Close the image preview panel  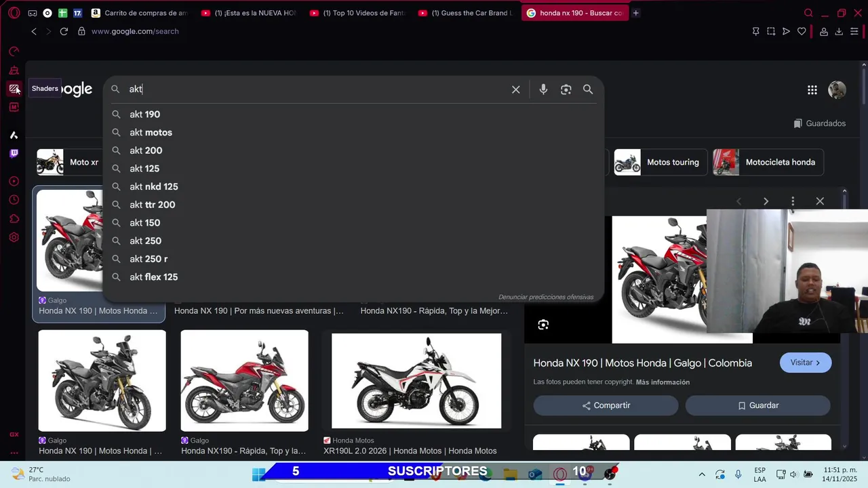pyautogui.click(x=820, y=201)
